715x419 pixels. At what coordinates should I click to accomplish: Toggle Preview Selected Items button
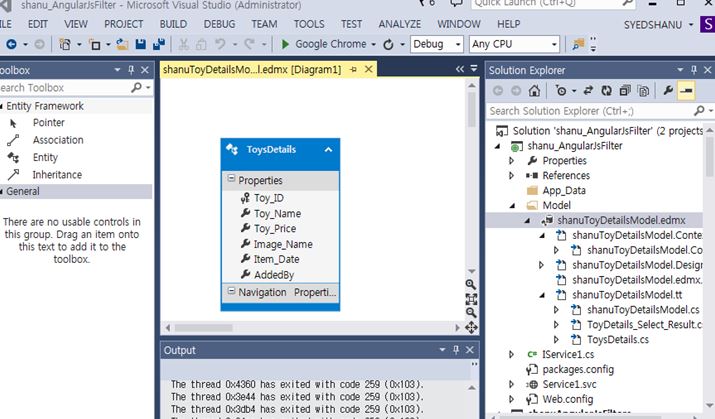coord(686,91)
